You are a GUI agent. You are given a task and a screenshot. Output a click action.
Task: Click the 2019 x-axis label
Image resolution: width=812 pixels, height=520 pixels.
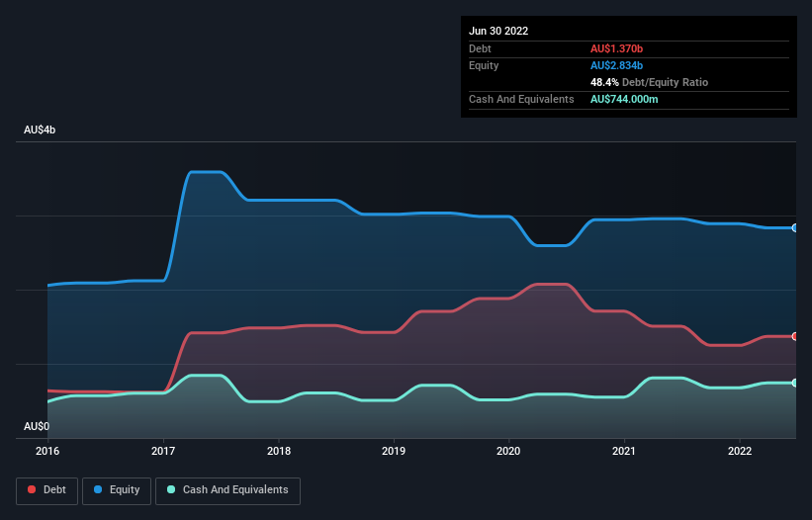pos(394,451)
